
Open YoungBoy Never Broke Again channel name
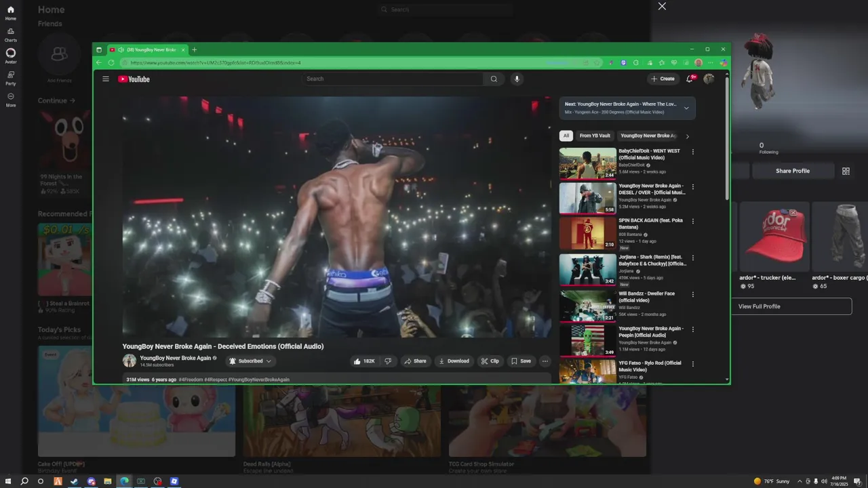pos(176,358)
